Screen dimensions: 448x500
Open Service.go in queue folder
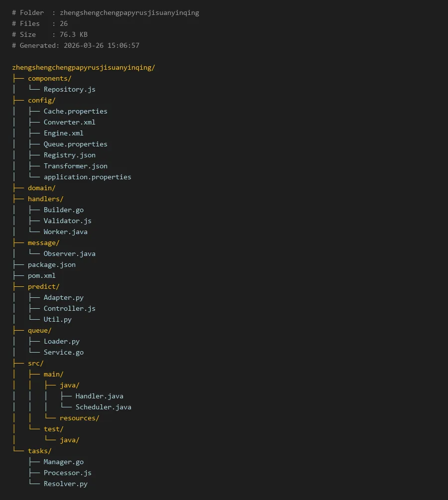[x=63, y=352]
